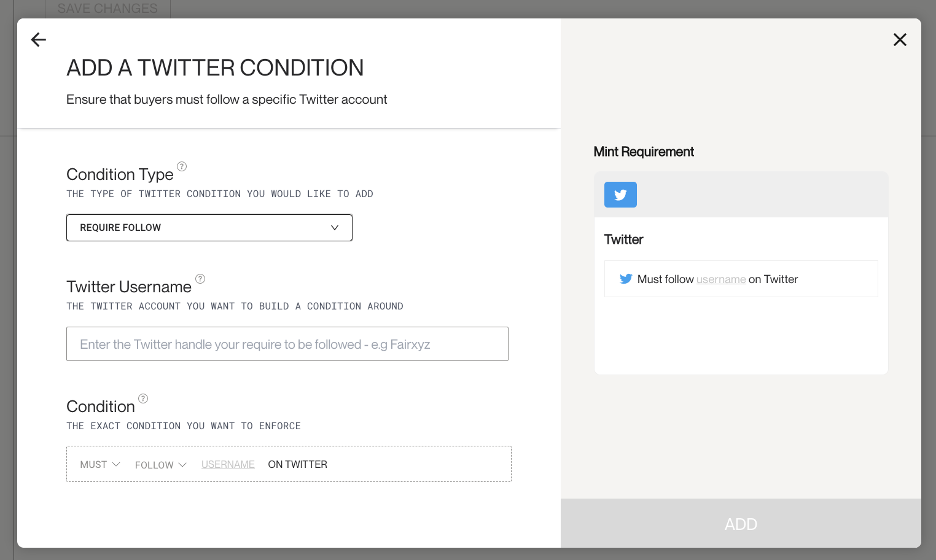Click the Twitter heading in preview card

tap(623, 239)
